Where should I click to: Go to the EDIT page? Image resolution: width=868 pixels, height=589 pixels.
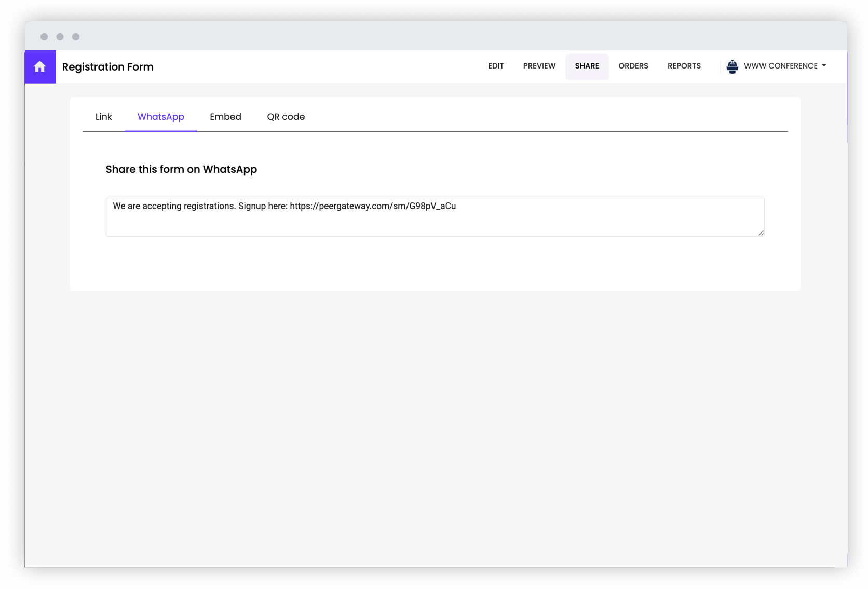(495, 66)
